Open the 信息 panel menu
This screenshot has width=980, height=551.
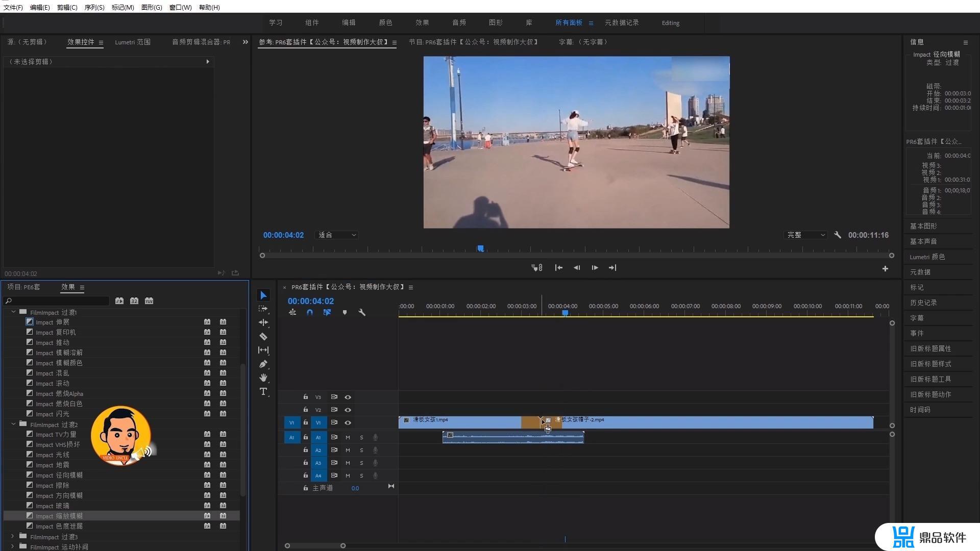pyautogui.click(x=965, y=42)
